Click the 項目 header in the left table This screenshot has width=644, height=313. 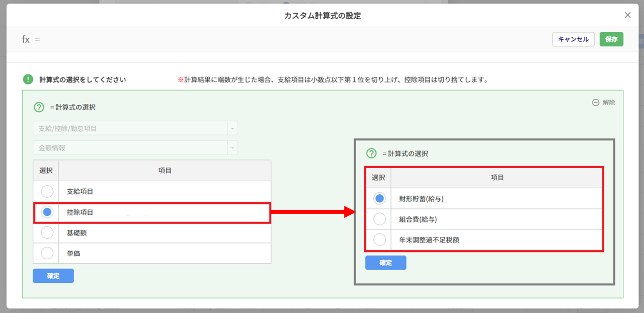click(x=165, y=170)
